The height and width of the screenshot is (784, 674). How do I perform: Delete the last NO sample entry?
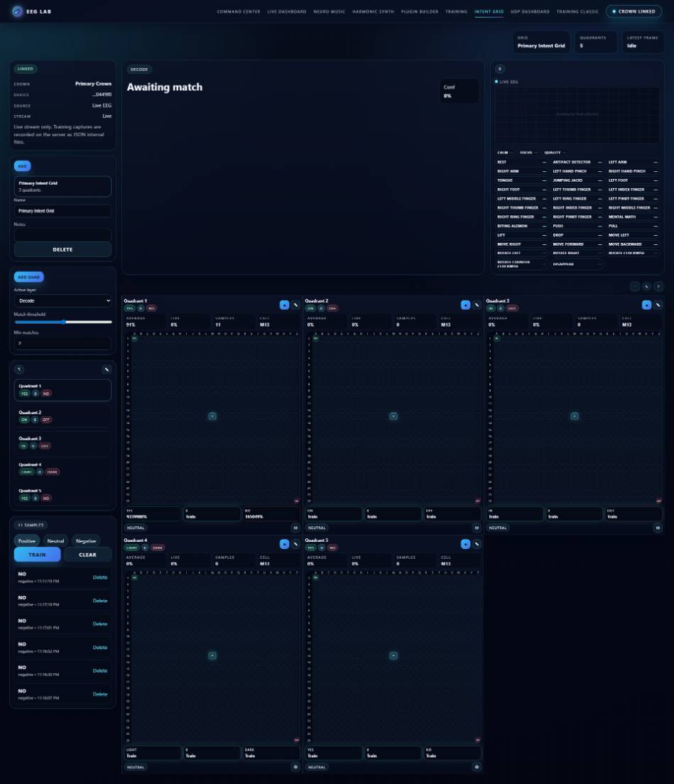click(x=100, y=694)
